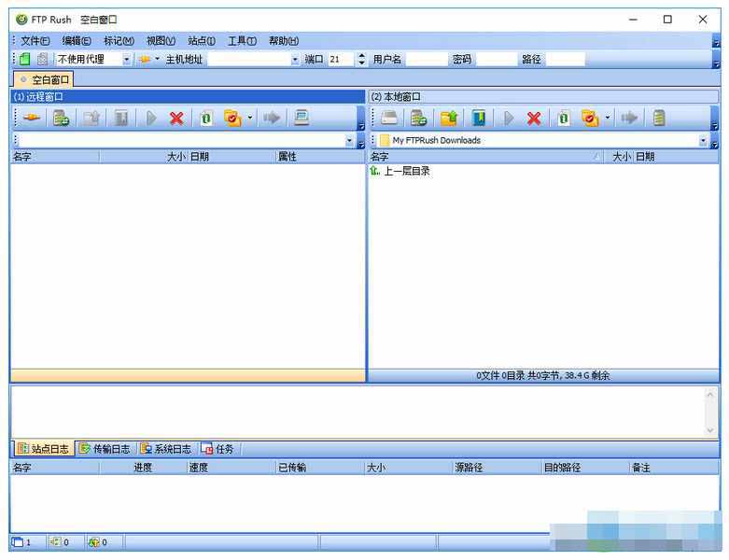Click (1) 远程窗口 pane title bar
The image size is (729, 560).
click(188, 97)
